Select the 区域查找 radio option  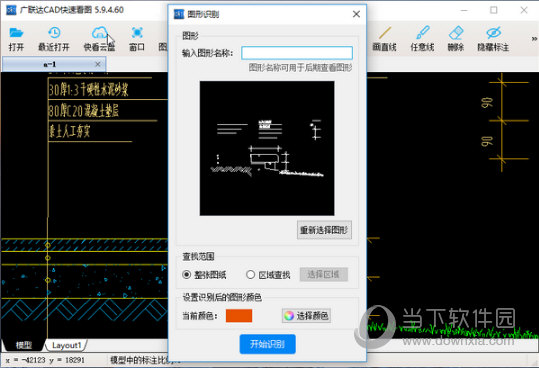pos(268,274)
